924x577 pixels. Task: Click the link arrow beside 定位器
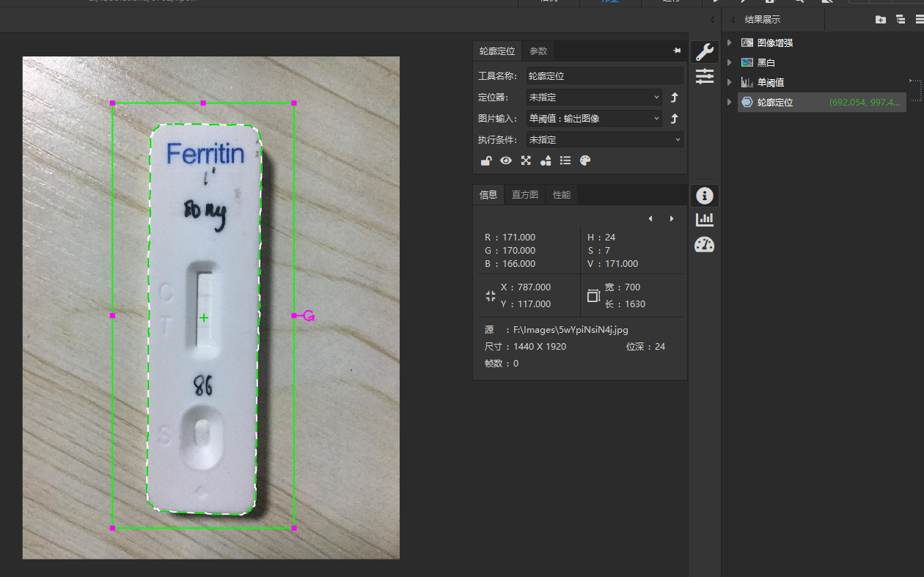pos(675,97)
